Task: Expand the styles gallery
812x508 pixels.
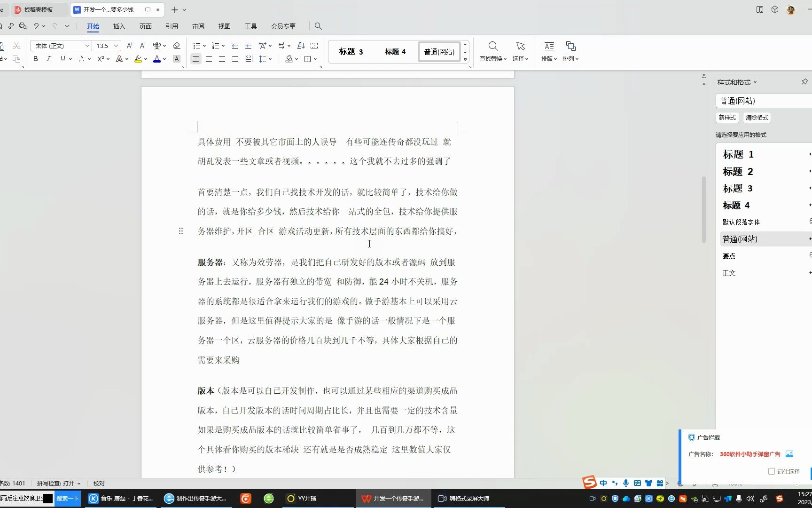Action: tap(465, 60)
